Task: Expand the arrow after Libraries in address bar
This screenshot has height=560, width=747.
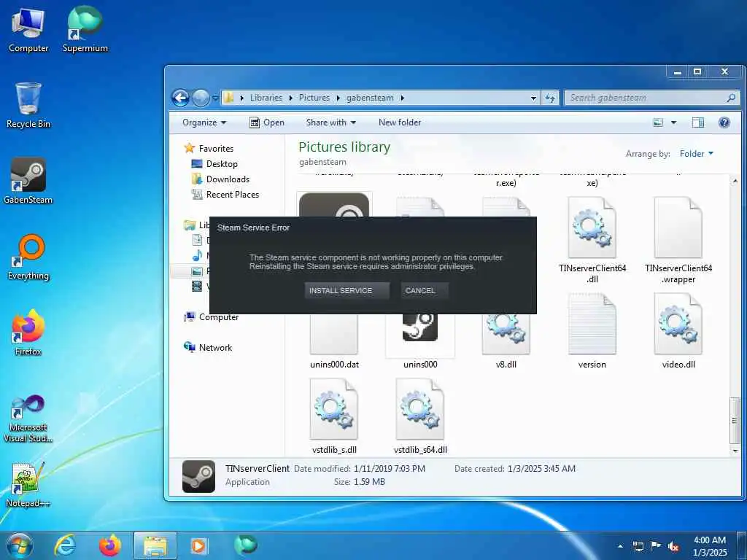Action: click(290, 98)
